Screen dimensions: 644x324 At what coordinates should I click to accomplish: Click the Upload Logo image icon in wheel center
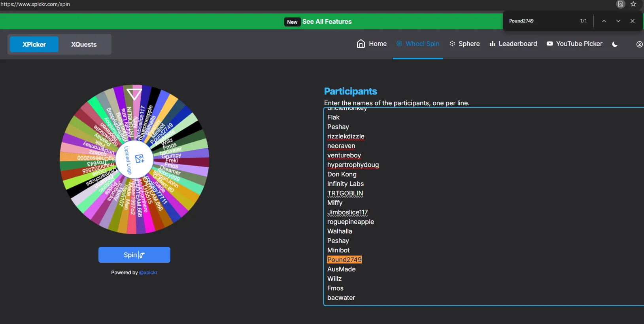point(140,159)
